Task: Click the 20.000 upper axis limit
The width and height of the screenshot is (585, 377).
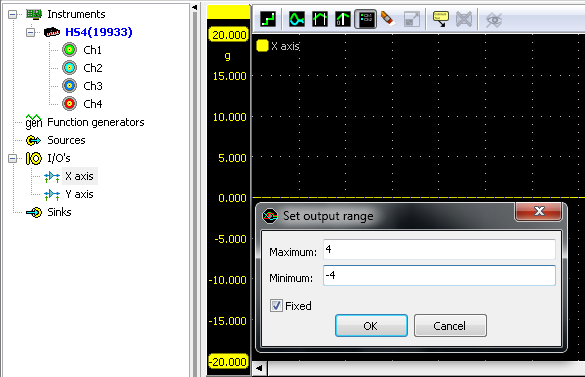Action: pyautogui.click(x=229, y=35)
